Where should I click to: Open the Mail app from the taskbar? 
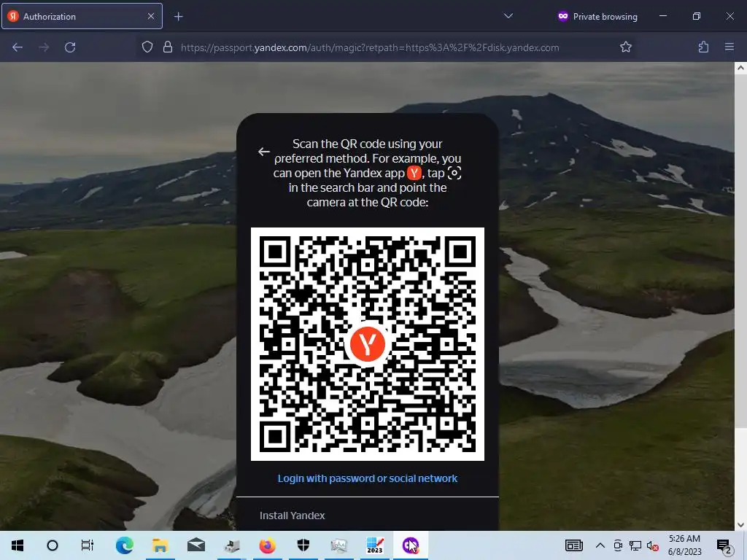pos(196,545)
